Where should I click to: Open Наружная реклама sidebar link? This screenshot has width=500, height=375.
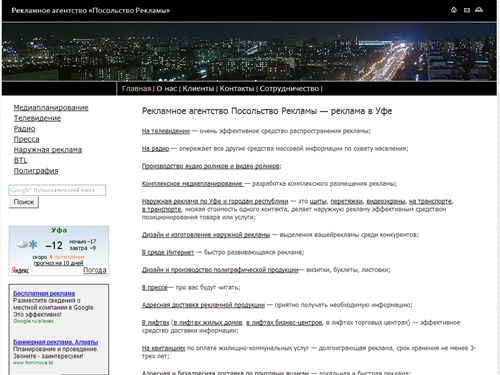[x=48, y=150]
